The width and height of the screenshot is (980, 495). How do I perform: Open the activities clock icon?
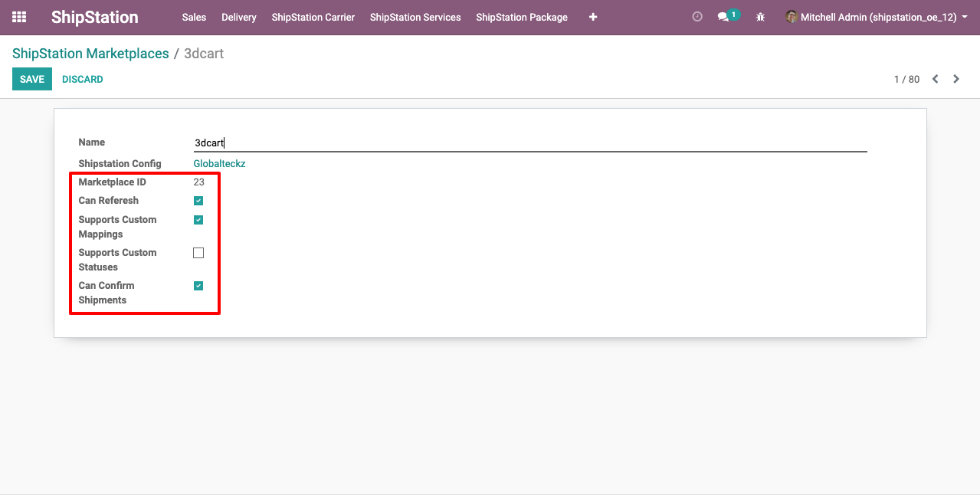697,17
